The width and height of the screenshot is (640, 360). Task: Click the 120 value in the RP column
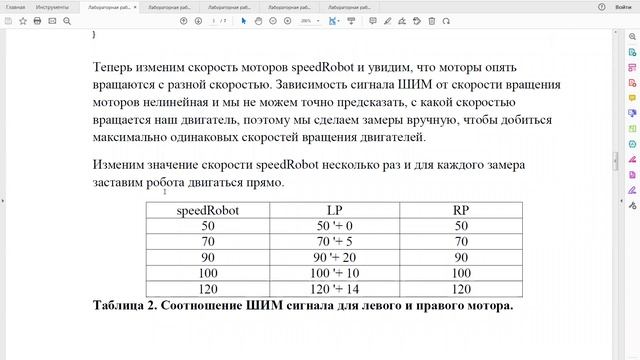(x=461, y=289)
